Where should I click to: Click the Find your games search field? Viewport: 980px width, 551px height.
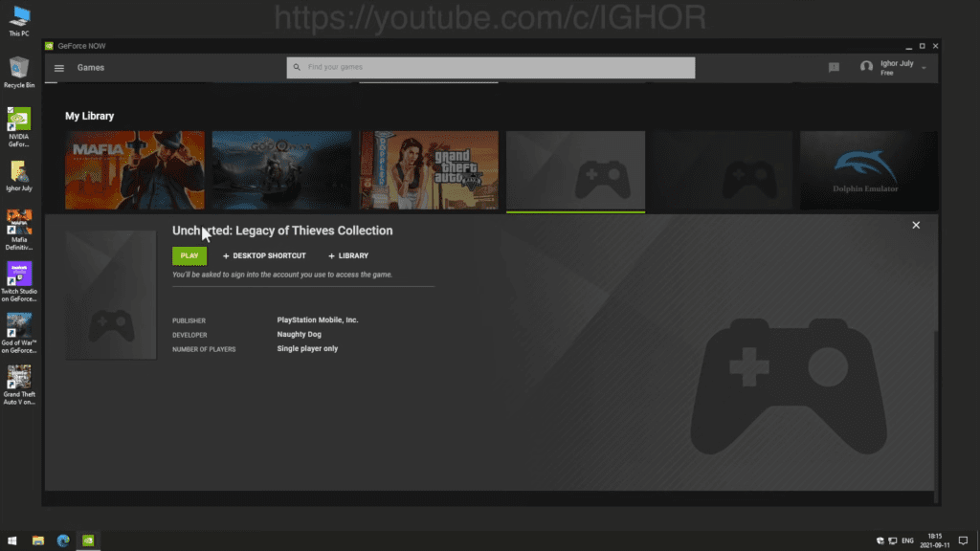coord(490,68)
